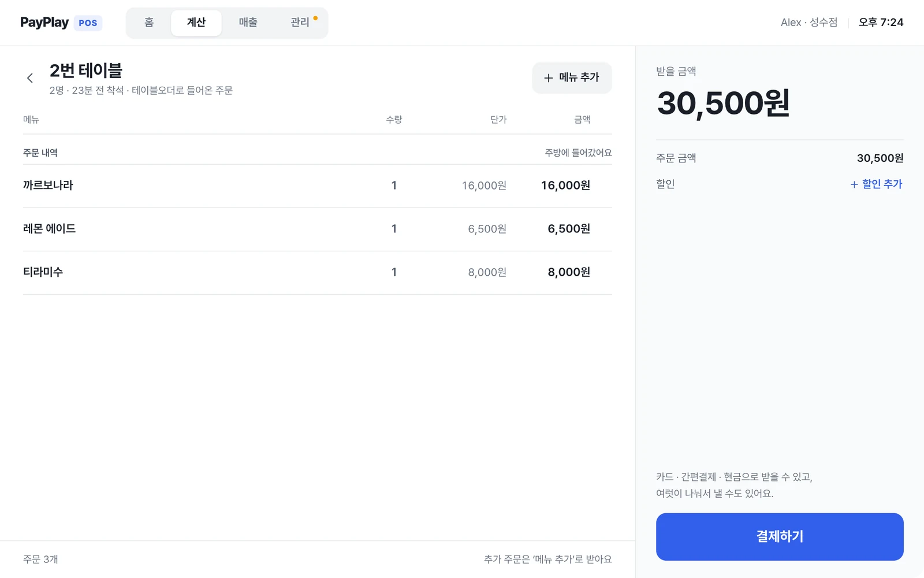
Task: Add a menu item with 메뉴 추가
Action: [x=572, y=77]
